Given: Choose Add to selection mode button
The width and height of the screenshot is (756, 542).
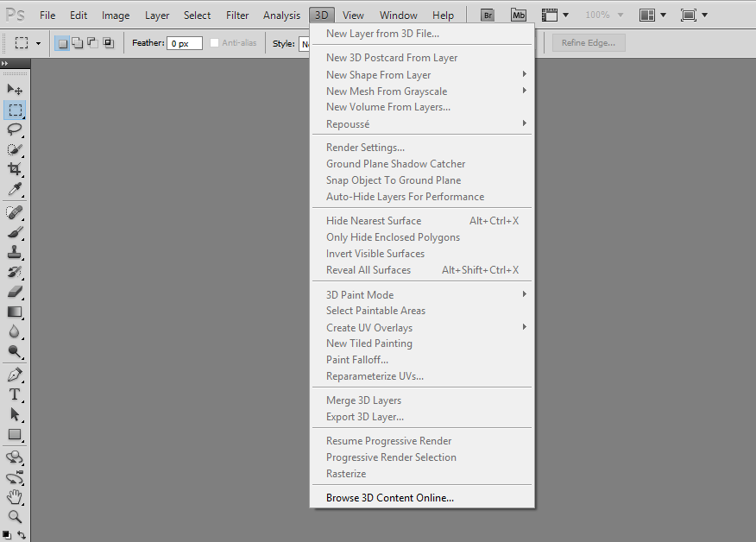Looking at the screenshot, I should pos(77,43).
